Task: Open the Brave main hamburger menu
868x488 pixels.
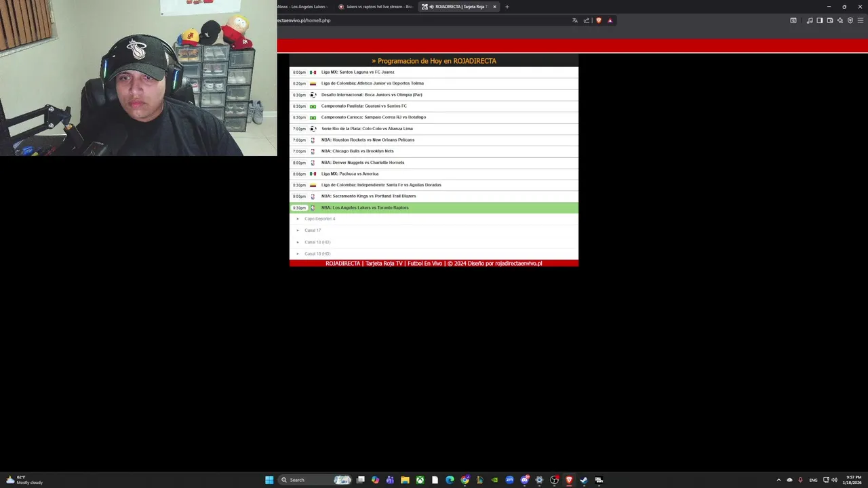Action: pyautogui.click(x=861, y=20)
